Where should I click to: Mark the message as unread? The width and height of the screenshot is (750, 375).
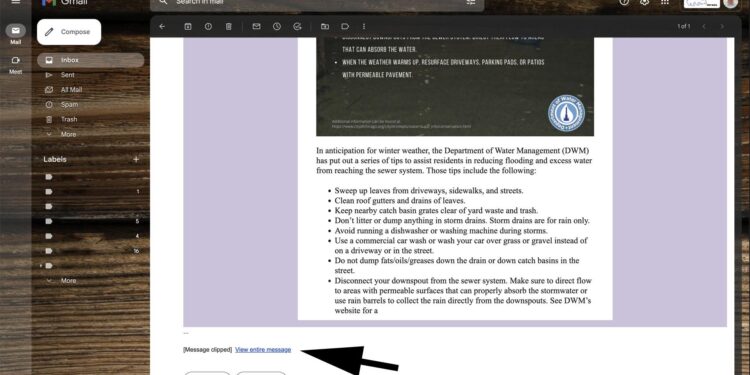(x=256, y=27)
